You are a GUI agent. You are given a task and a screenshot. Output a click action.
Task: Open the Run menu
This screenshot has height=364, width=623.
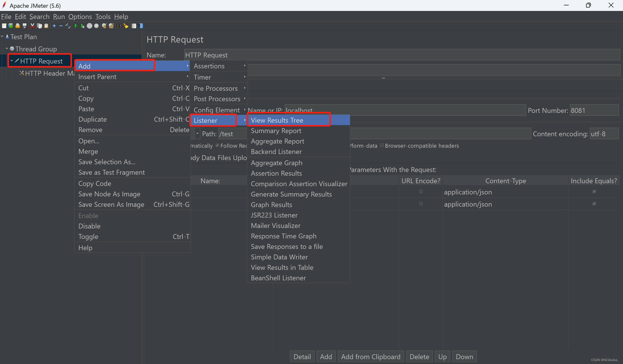pos(59,17)
